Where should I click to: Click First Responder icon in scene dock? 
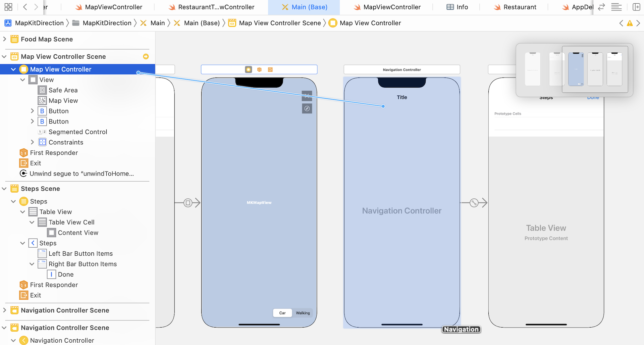[259, 69]
